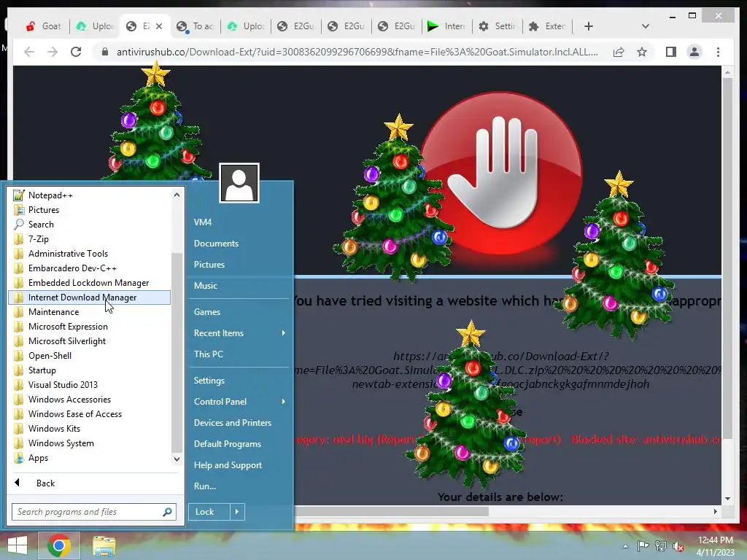This screenshot has width=747, height=560.
Task: Open the Windows Kits folder
Action: [90, 429]
